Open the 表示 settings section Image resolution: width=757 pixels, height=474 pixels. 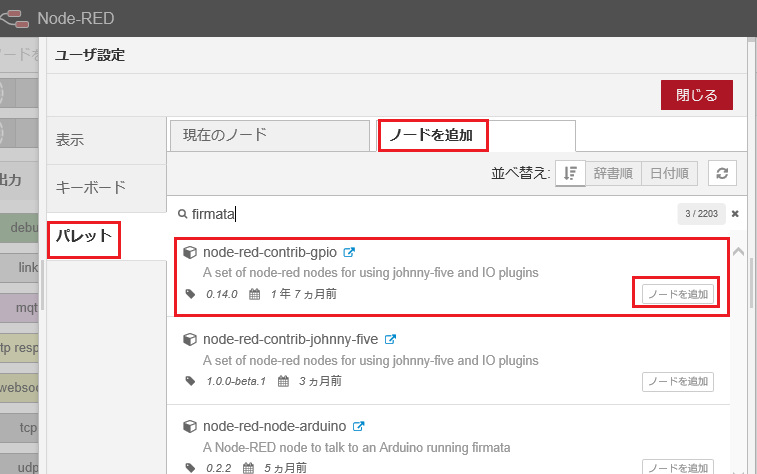pyautogui.click(x=70, y=140)
